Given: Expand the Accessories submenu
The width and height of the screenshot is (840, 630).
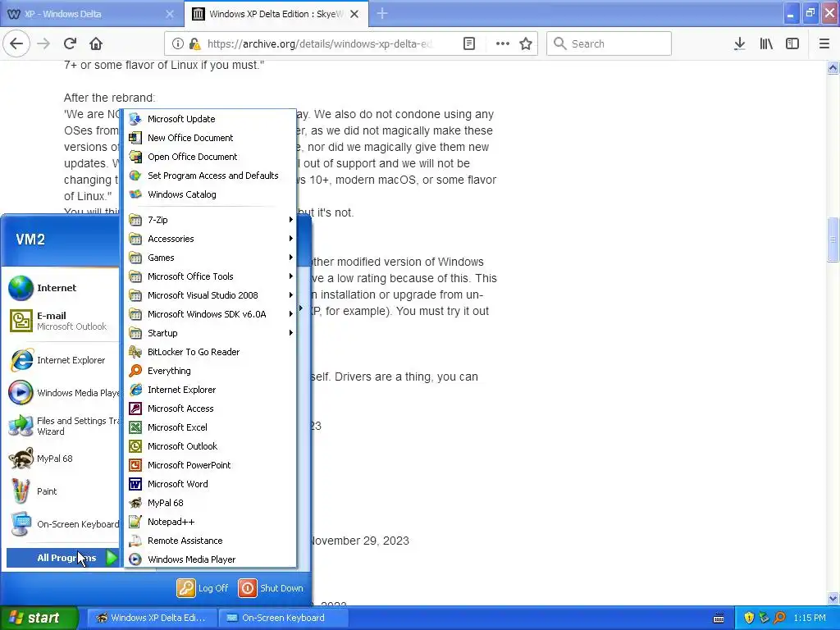Looking at the screenshot, I should click(211, 239).
